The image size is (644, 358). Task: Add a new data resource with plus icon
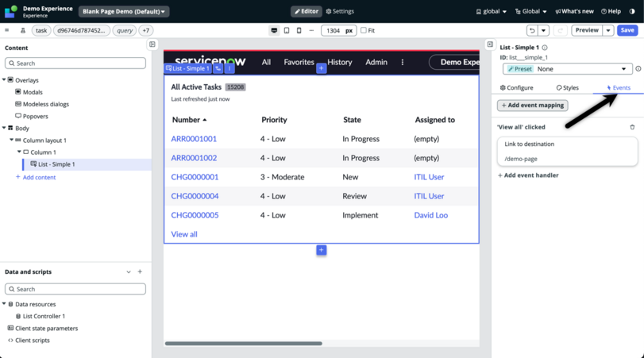140,271
